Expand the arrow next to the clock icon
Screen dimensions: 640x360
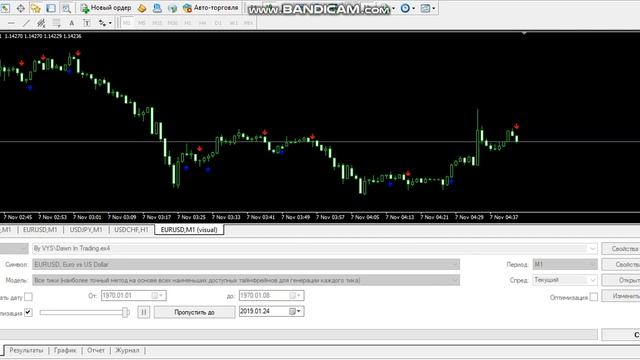(x=413, y=8)
